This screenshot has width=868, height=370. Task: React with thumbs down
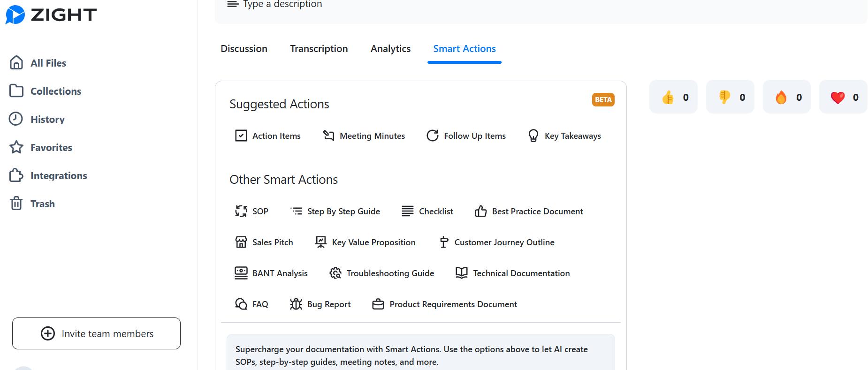tap(730, 97)
